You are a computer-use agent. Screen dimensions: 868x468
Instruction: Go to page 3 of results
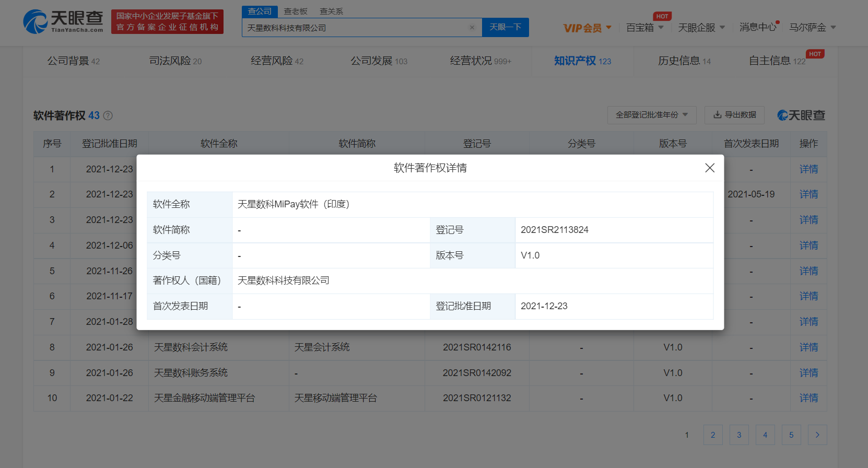739,435
